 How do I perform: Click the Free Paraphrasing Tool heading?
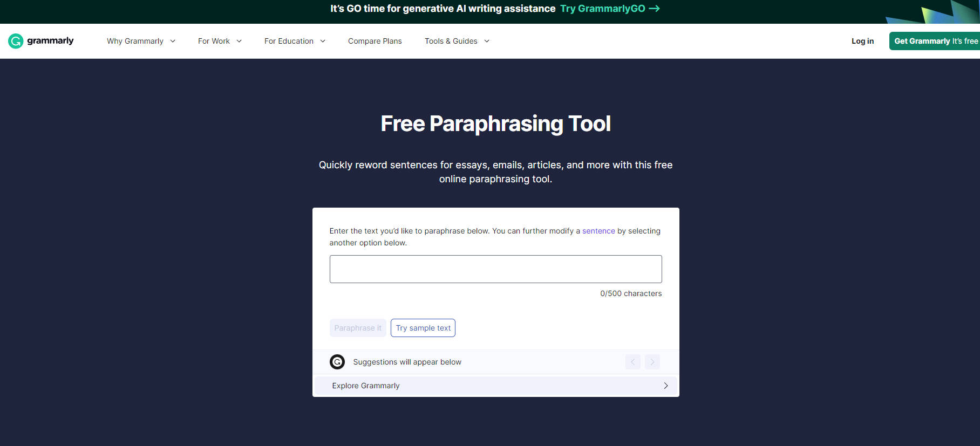(495, 123)
